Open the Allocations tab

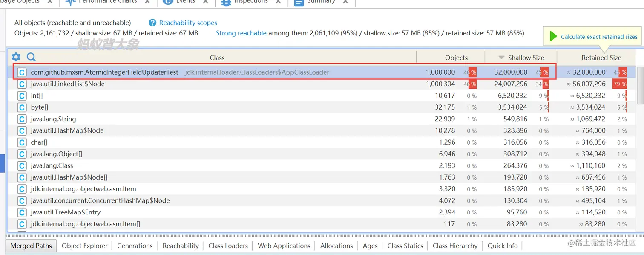(336, 246)
